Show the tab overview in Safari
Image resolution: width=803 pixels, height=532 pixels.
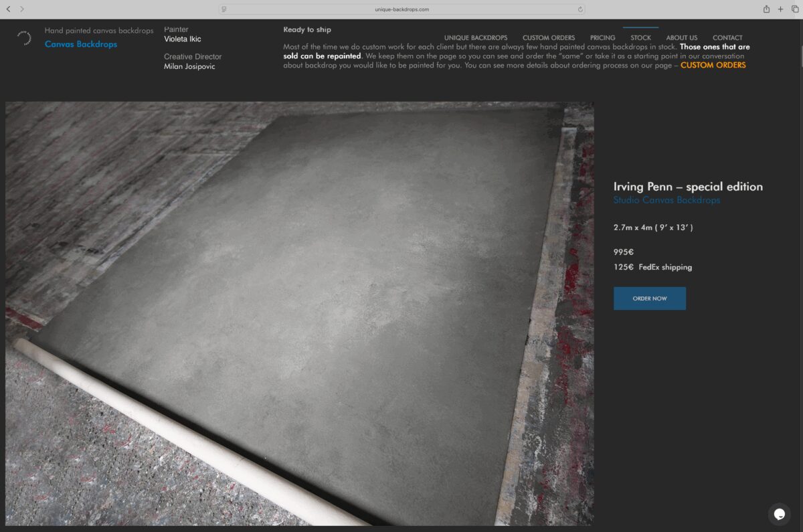(x=795, y=9)
